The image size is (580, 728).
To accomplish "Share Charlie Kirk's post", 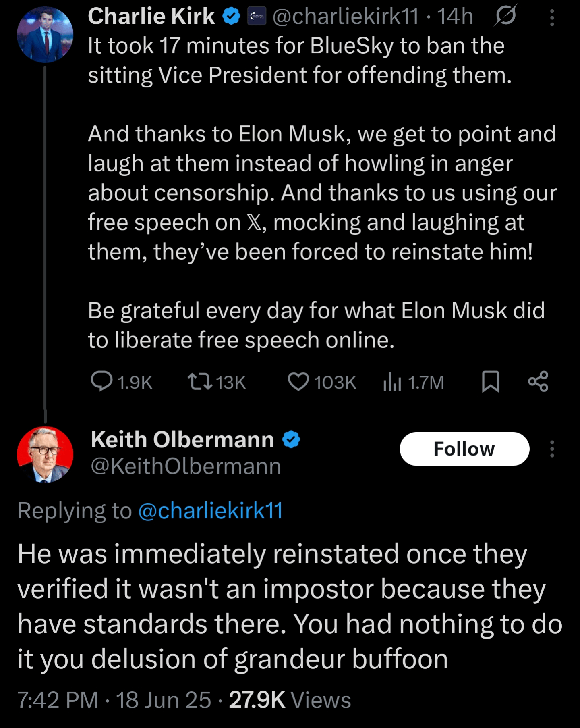I will click(x=539, y=381).
